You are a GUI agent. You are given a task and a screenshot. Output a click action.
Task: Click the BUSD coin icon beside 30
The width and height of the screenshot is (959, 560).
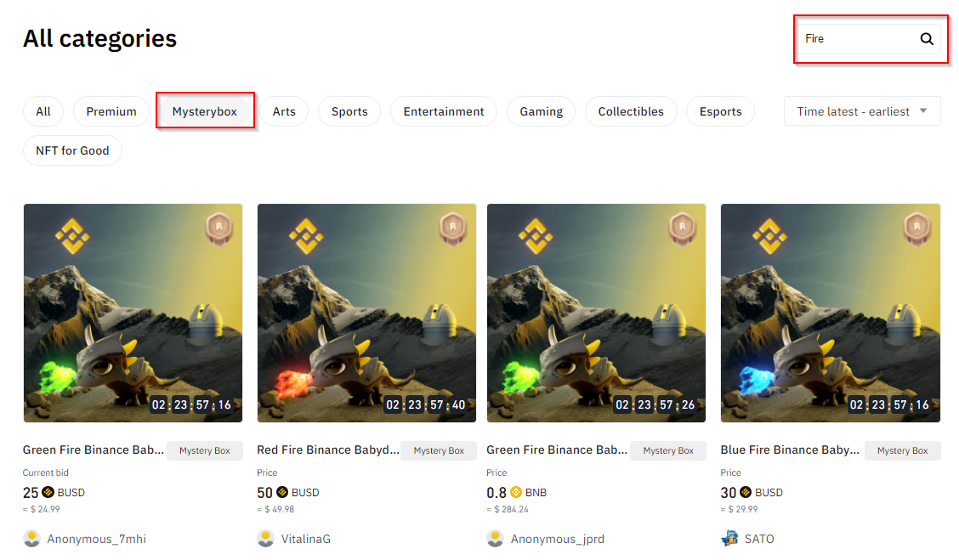tap(746, 492)
